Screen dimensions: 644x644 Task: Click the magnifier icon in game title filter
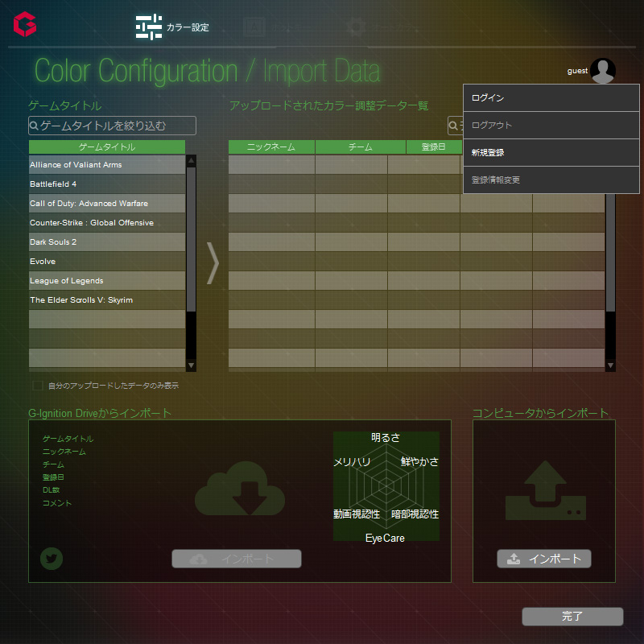coord(34,126)
